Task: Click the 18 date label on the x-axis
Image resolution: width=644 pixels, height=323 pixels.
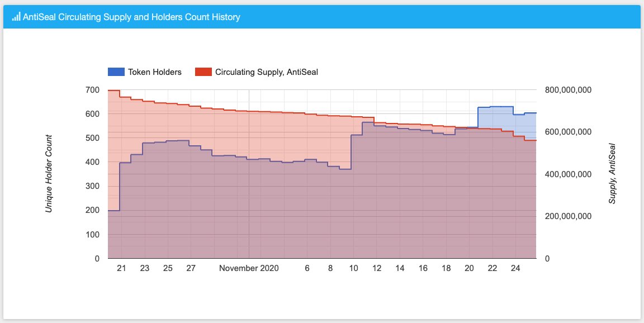Action: (x=446, y=268)
